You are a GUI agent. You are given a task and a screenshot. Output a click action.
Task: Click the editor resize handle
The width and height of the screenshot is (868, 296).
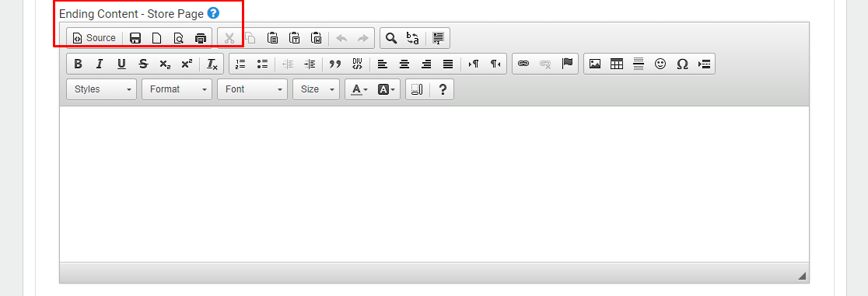tap(802, 276)
